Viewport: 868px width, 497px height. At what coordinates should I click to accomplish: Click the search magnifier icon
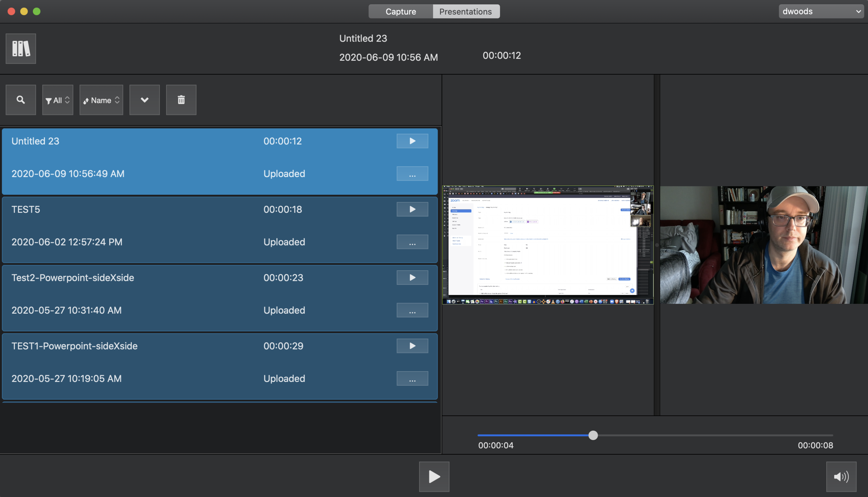click(x=21, y=100)
